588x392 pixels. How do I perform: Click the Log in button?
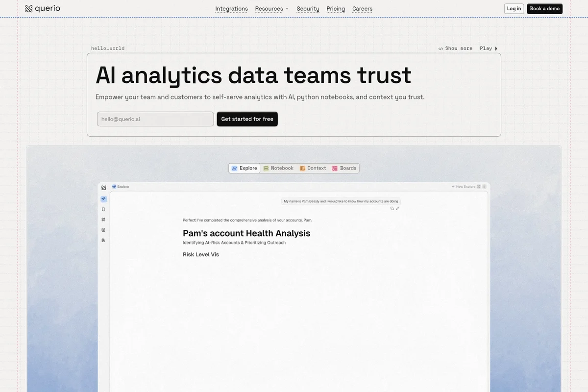click(514, 9)
